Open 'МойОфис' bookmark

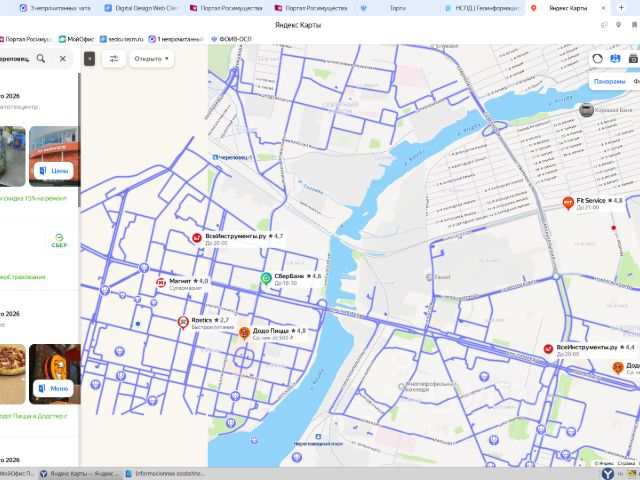tap(76, 39)
